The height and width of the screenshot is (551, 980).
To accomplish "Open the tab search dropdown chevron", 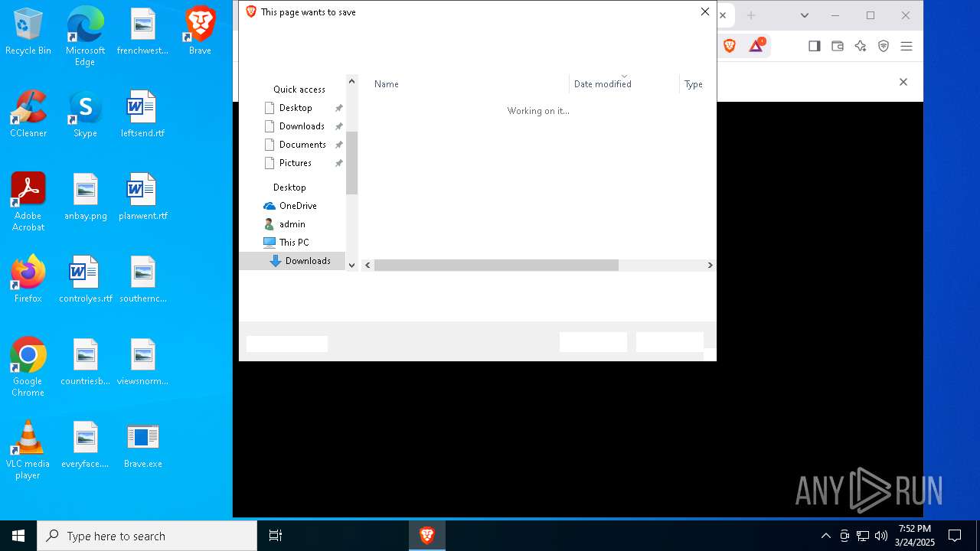I will coord(805,15).
